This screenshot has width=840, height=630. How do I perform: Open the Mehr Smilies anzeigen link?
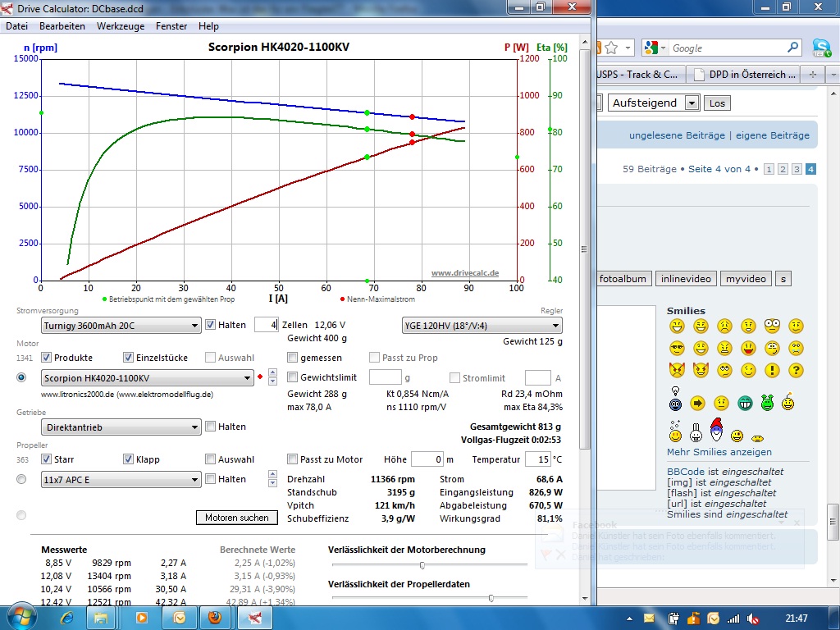719,452
